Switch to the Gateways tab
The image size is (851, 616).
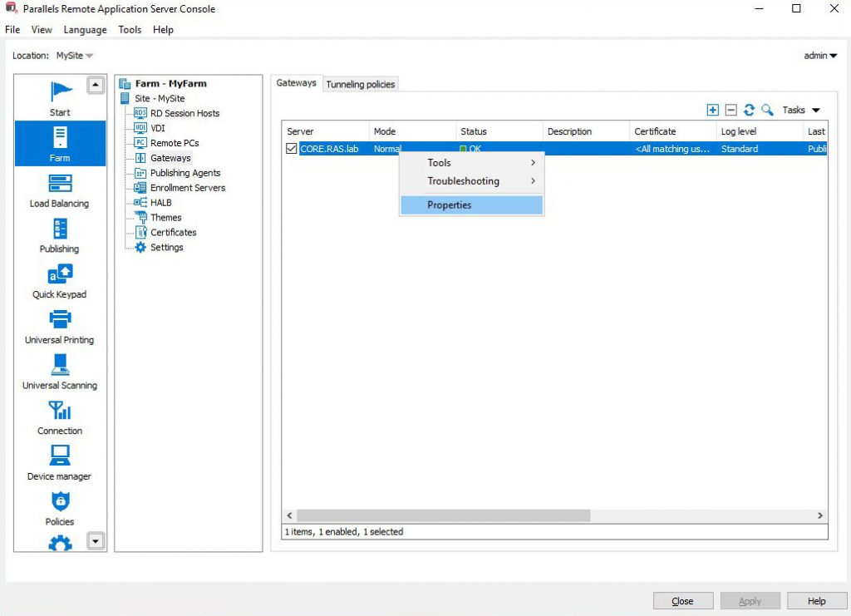(296, 83)
